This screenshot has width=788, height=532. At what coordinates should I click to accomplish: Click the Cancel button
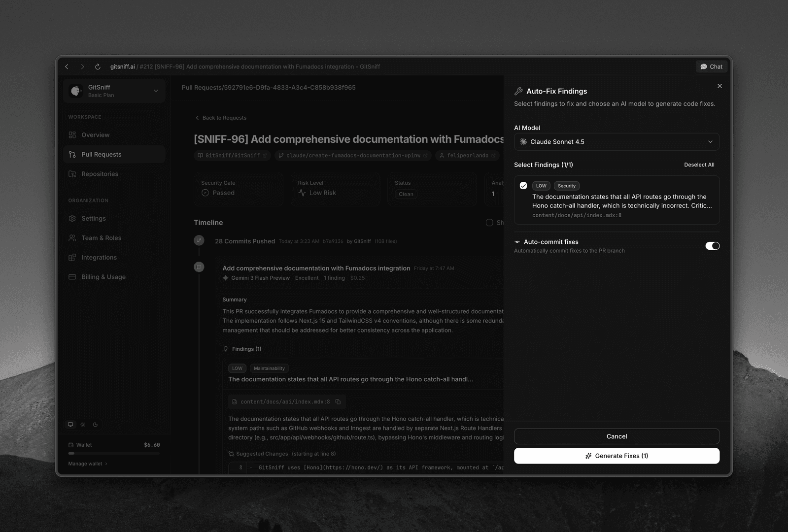click(617, 436)
